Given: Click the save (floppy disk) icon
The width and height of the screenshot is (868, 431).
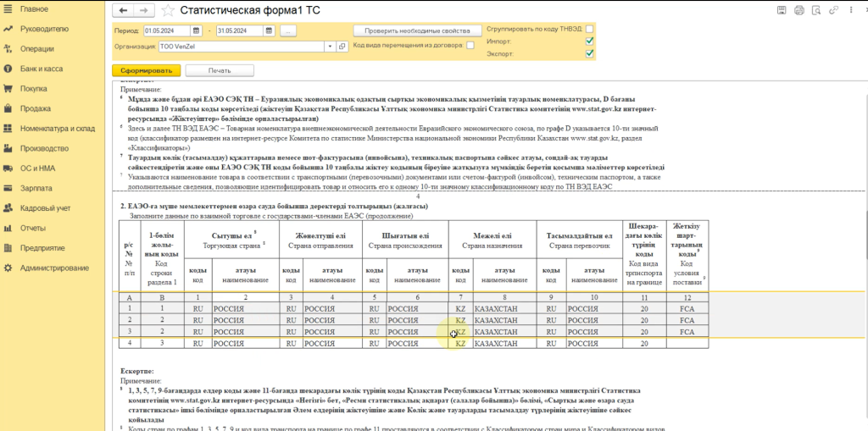Looking at the screenshot, I should 781,9.
